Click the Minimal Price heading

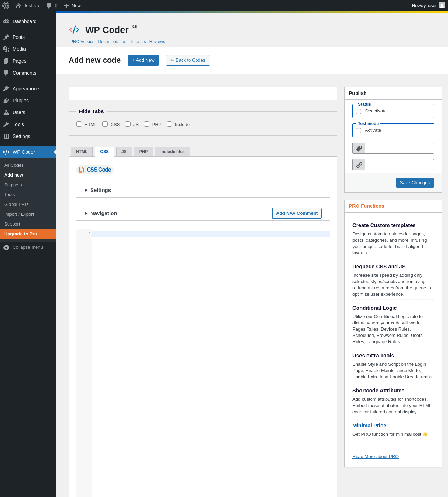point(369,426)
